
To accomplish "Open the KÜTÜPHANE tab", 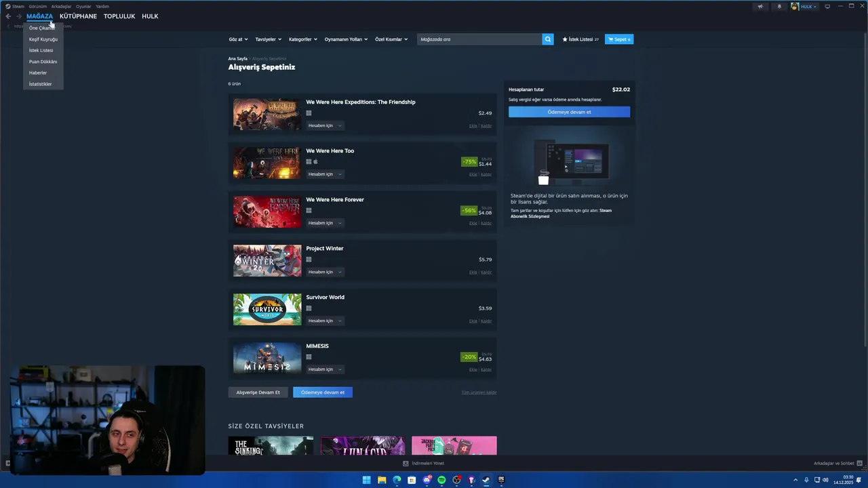I will click(x=78, y=16).
